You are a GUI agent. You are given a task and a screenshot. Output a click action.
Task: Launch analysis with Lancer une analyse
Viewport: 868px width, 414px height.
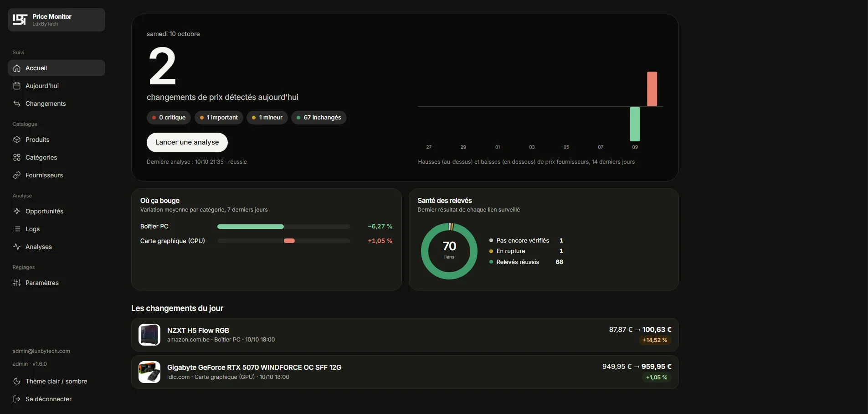coord(187,142)
